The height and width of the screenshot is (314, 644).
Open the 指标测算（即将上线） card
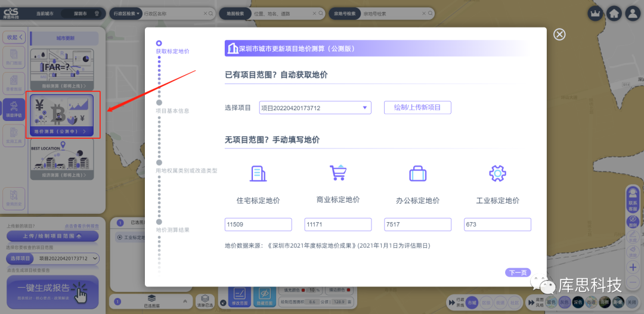[x=61, y=70]
